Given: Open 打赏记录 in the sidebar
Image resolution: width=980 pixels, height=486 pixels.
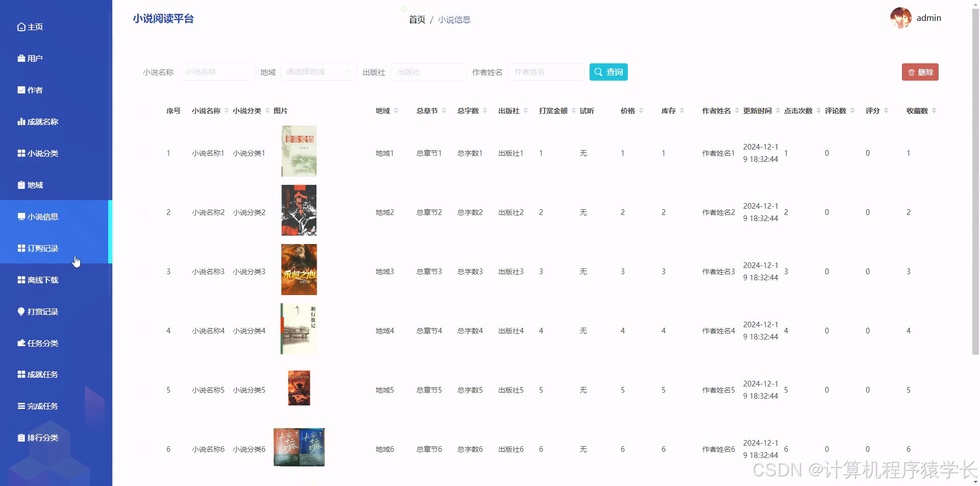Looking at the screenshot, I should pos(56,312).
